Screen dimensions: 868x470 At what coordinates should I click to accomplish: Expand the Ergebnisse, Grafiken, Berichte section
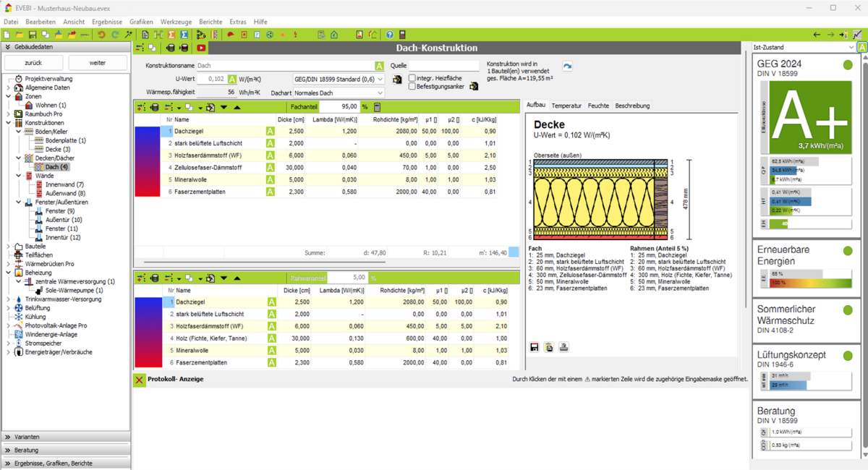tap(66, 463)
